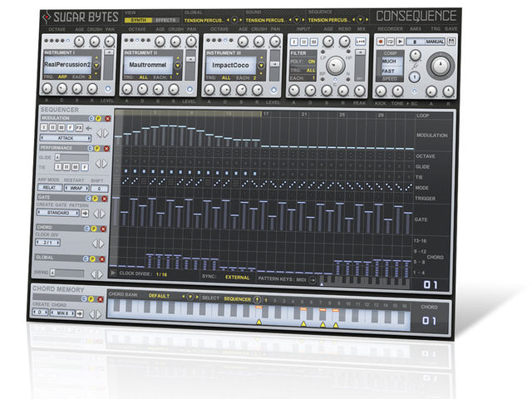Click the Sugar Bytes logo icon
The height and width of the screenshot is (399, 532).
pos(47,17)
